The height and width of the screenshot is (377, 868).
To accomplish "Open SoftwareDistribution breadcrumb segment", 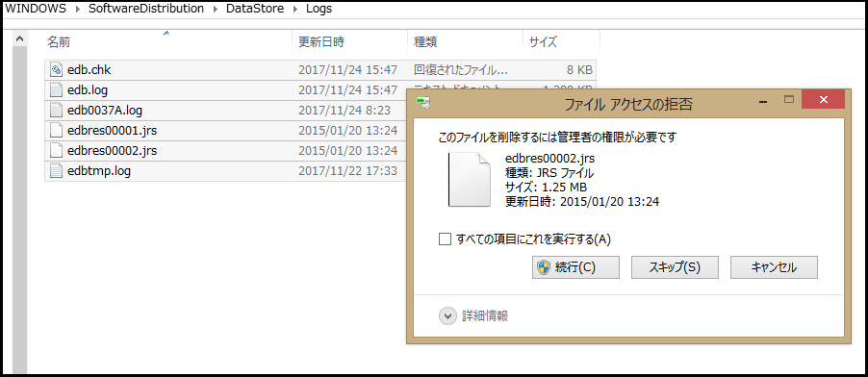I will (145, 10).
